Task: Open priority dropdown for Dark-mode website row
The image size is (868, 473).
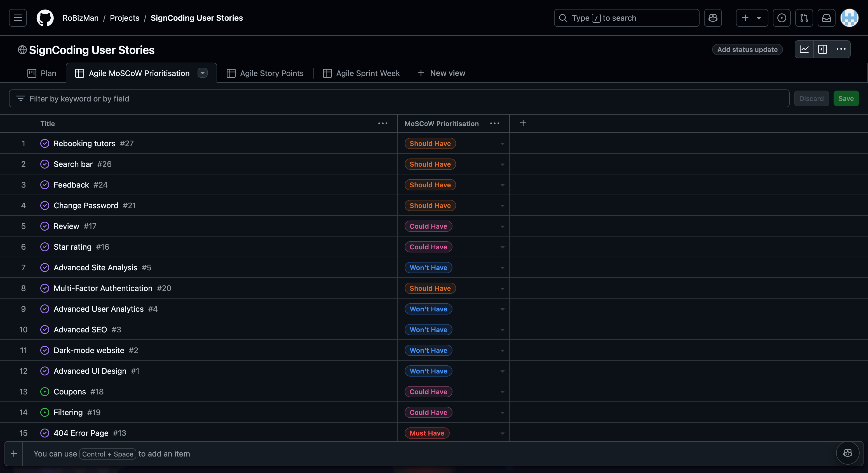Action: pyautogui.click(x=502, y=351)
